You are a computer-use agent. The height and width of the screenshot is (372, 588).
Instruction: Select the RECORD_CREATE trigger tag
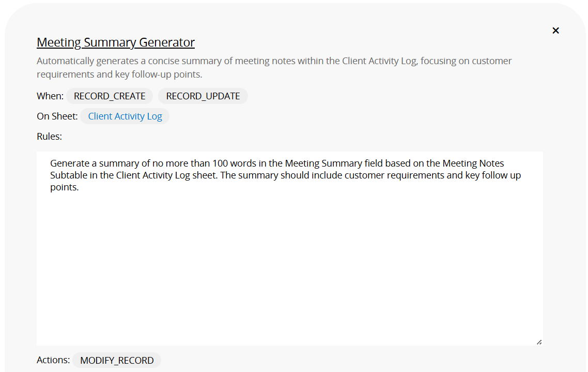pos(110,96)
